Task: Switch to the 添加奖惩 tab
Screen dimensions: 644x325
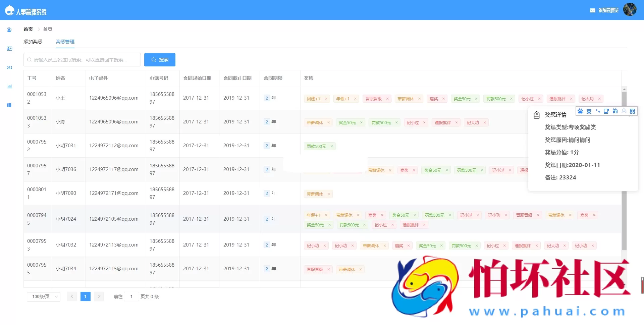Action: (33, 42)
